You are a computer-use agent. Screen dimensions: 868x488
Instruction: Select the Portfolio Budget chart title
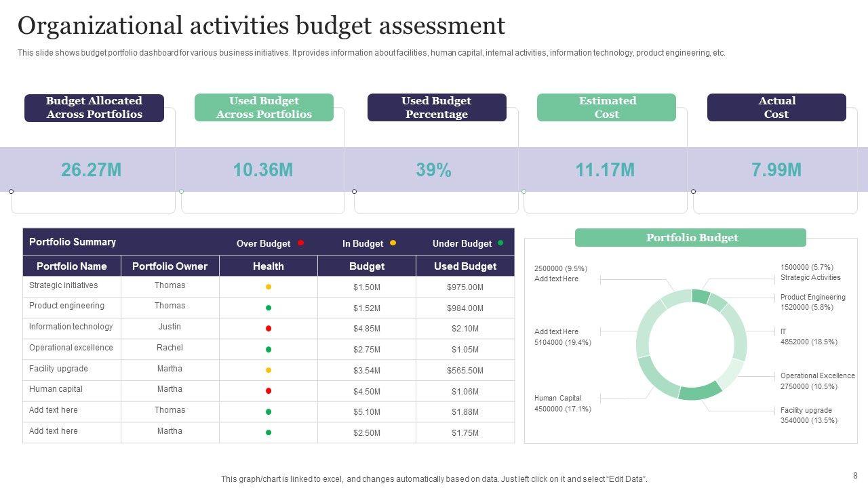click(691, 238)
